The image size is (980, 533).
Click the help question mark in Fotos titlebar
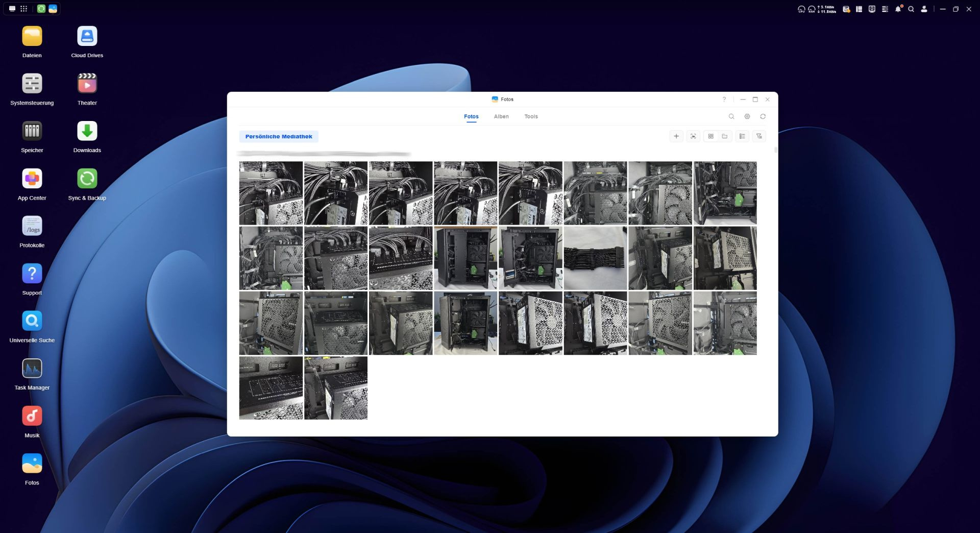724,100
